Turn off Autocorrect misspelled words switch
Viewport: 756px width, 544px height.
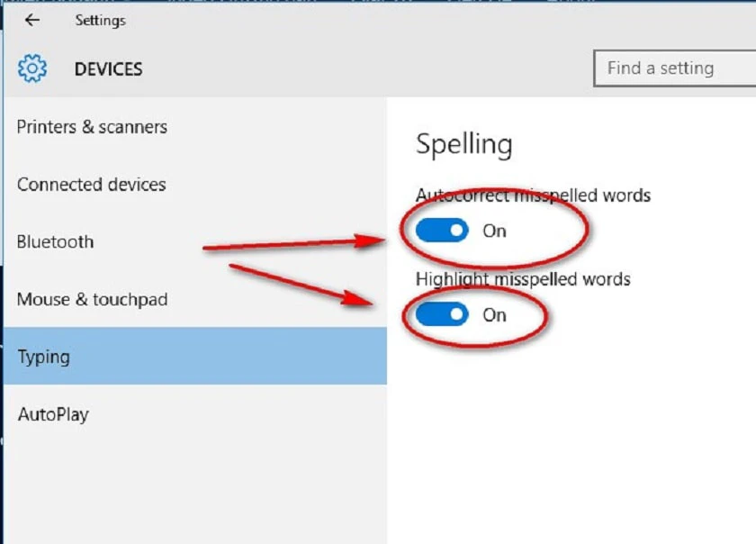(442, 231)
